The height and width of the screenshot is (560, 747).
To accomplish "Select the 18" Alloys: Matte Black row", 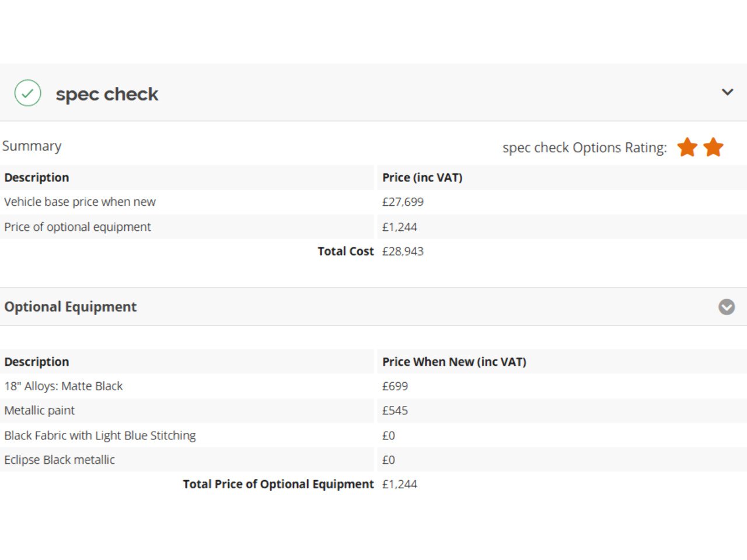I will (x=64, y=386).
